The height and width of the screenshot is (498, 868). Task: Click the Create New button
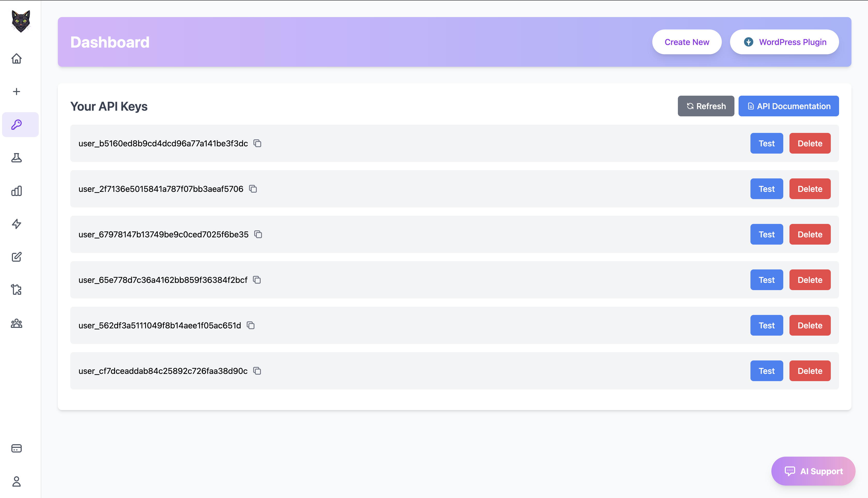coord(687,42)
